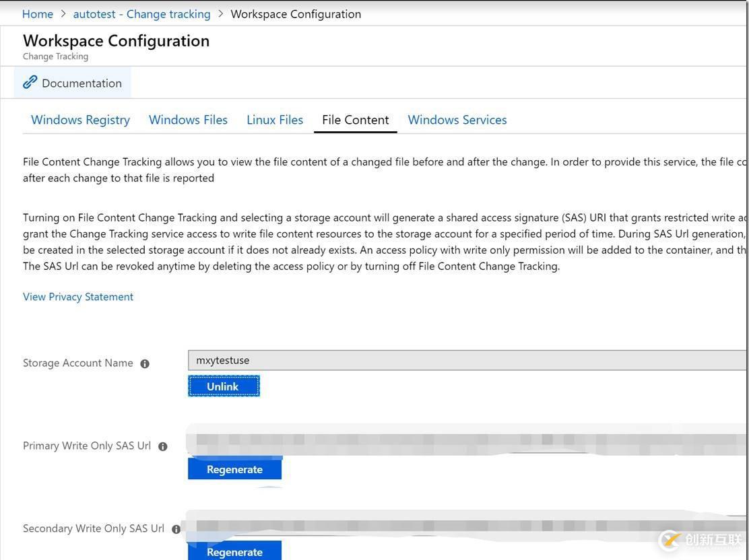Select the File Content tab
This screenshot has height=560, width=749.
coord(355,120)
